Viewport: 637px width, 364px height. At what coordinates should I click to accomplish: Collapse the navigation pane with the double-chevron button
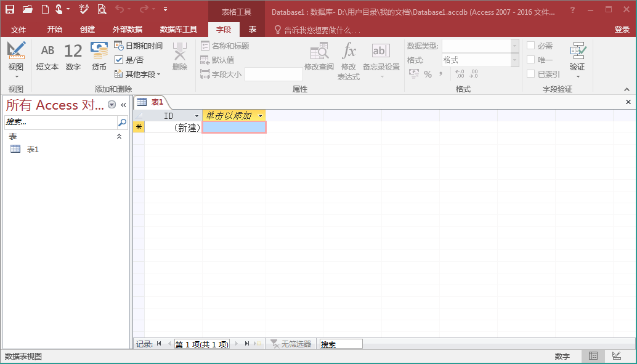click(x=123, y=105)
